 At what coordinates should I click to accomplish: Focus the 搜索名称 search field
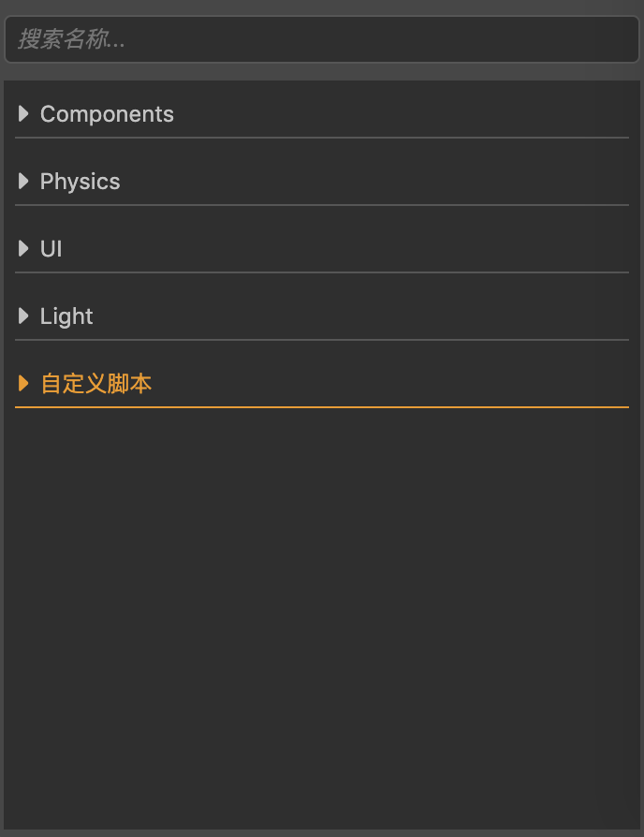322,39
